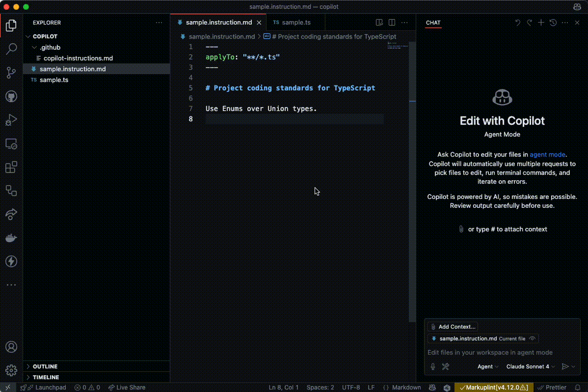Open the Manage gear icon

point(11,370)
